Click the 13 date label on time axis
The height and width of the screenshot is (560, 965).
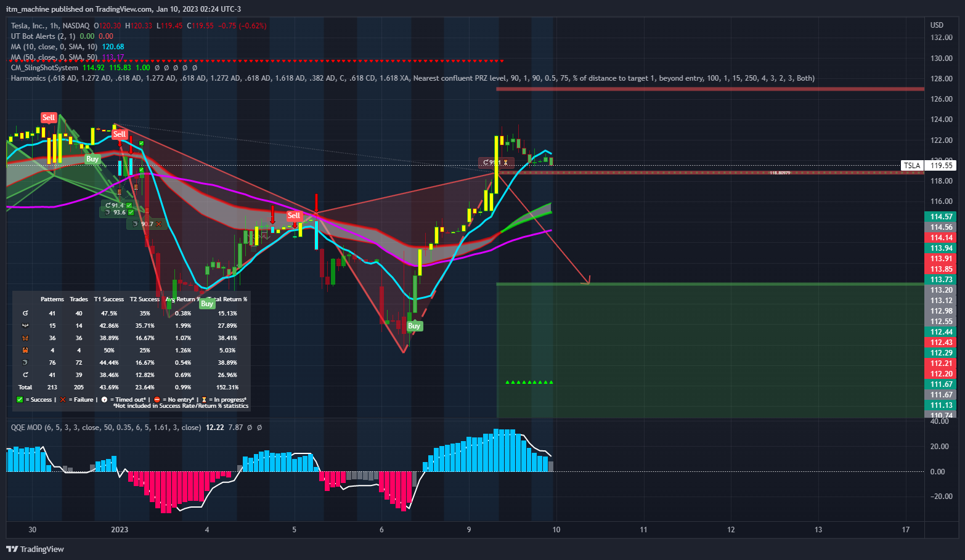tap(818, 530)
